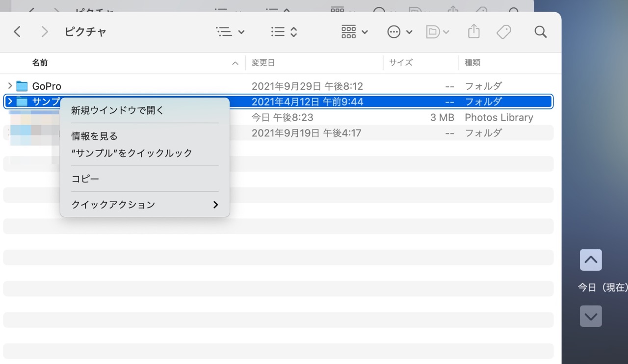Click the forward navigation arrow
This screenshot has width=628, height=364.
click(45, 32)
